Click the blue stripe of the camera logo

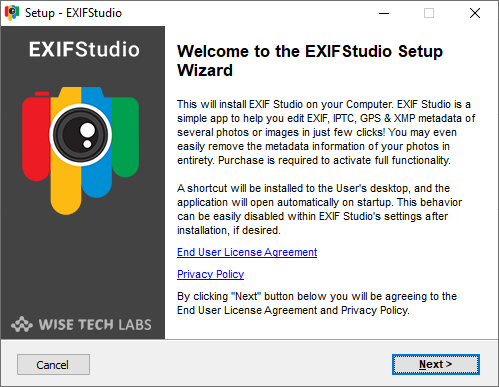tap(97, 180)
